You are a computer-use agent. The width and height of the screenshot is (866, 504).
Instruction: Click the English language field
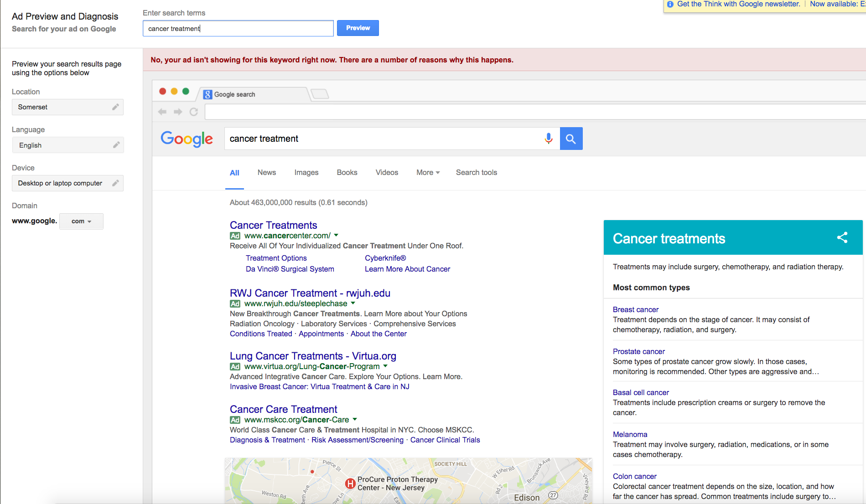pos(68,145)
